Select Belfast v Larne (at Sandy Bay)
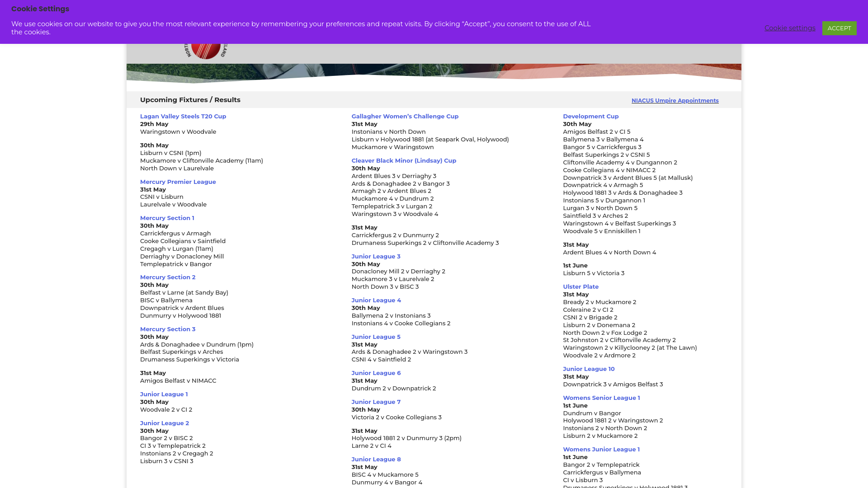Viewport: 868px width, 488px height. [184, 292]
